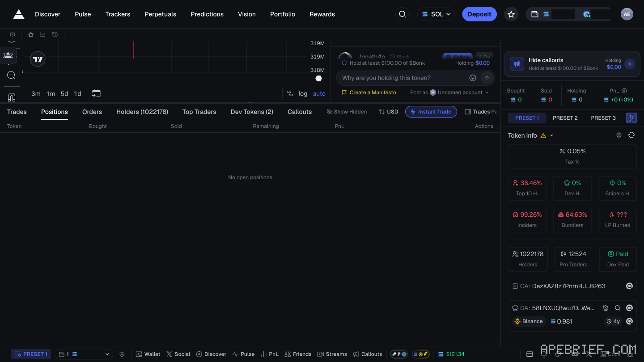644x362 pixels.
Task: Click the Deposit button
Action: click(x=479, y=14)
